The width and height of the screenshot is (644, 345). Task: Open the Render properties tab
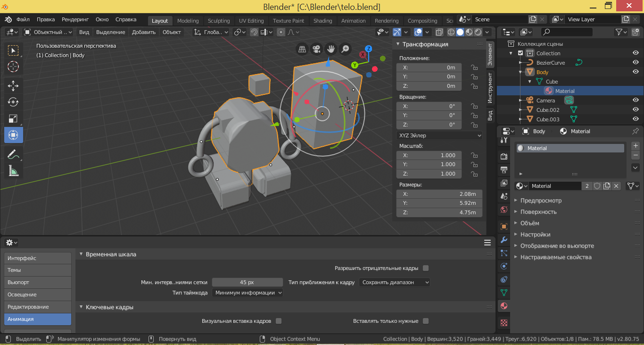pos(504,157)
